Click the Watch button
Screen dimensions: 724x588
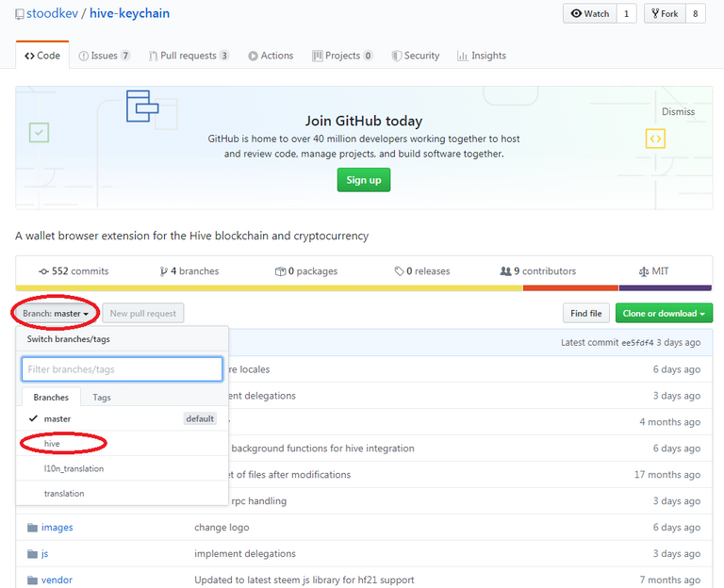589,13
